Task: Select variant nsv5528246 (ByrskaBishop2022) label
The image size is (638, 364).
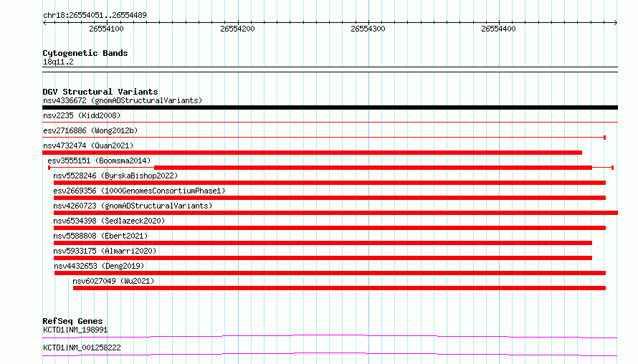Action: click(115, 176)
